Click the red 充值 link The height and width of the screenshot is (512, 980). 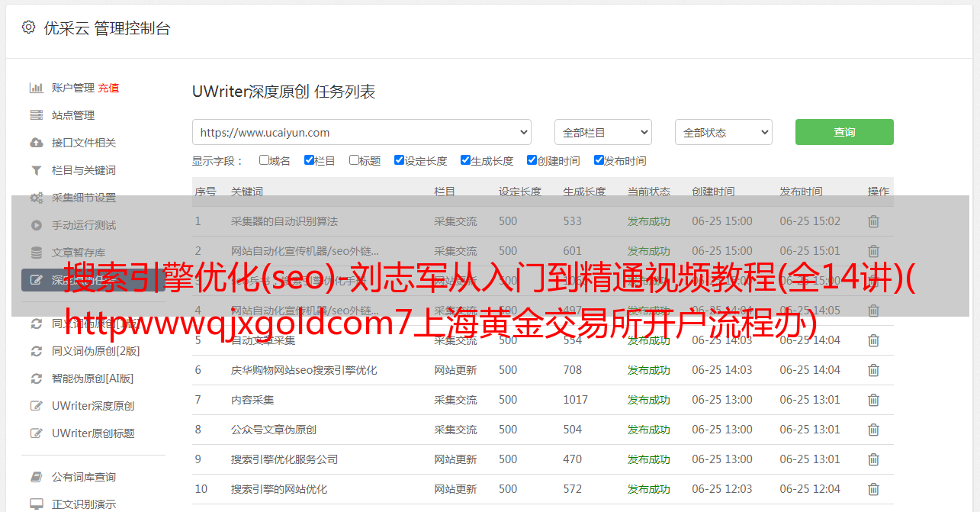pyautogui.click(x=108, y=88)
